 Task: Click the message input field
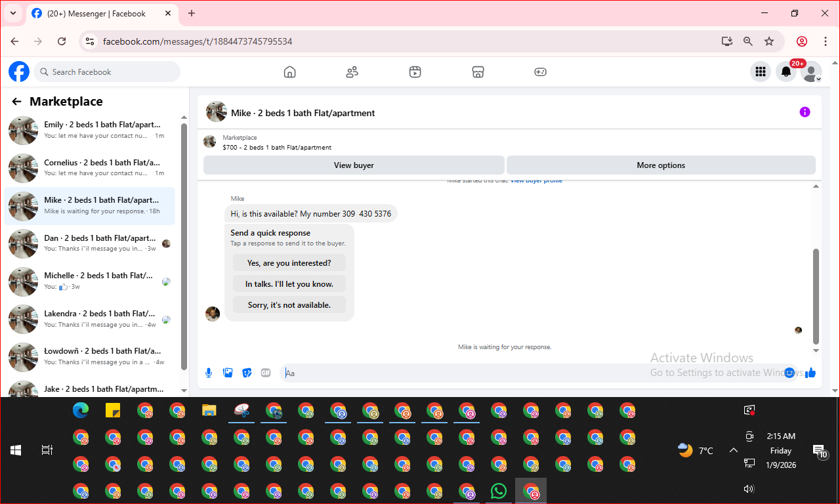click(x=532, y=373)
